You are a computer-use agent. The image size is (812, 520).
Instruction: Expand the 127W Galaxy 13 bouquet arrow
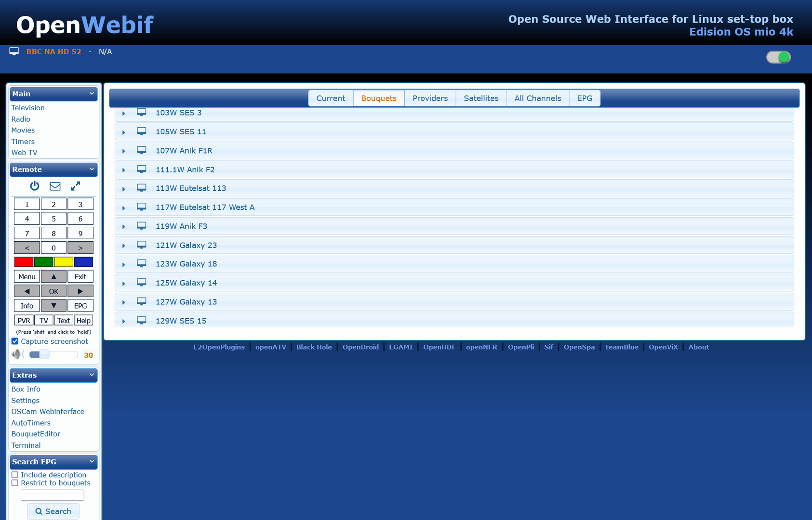click(x=124, y=302)
